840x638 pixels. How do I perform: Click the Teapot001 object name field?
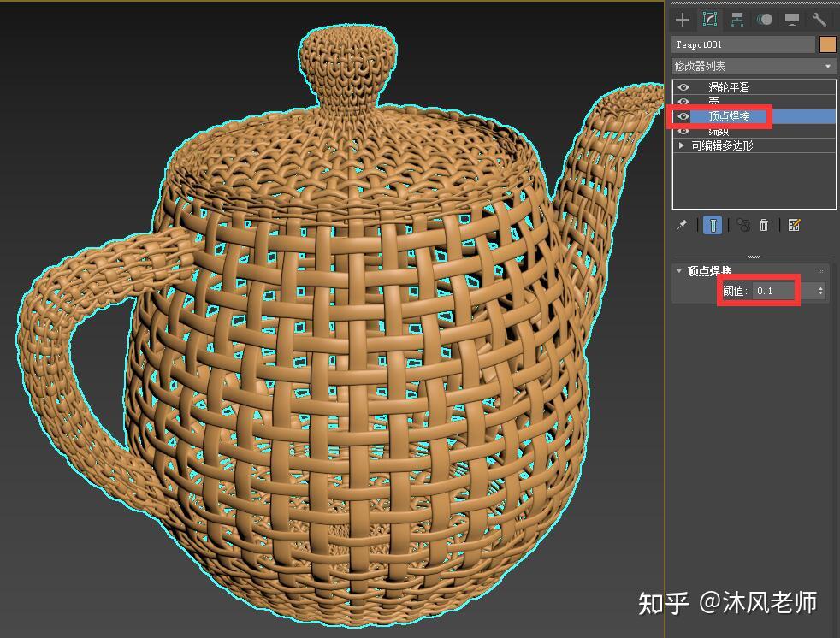[743, 44]
